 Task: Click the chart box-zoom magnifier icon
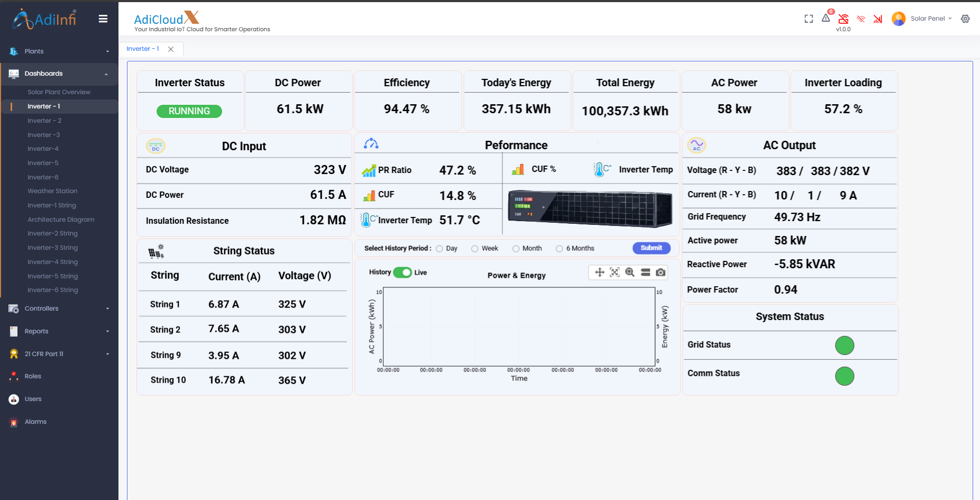tap(629, 272)
